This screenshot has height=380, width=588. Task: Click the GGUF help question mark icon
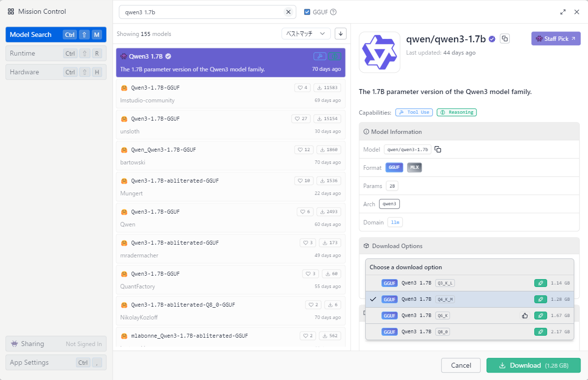pos(333,12)
